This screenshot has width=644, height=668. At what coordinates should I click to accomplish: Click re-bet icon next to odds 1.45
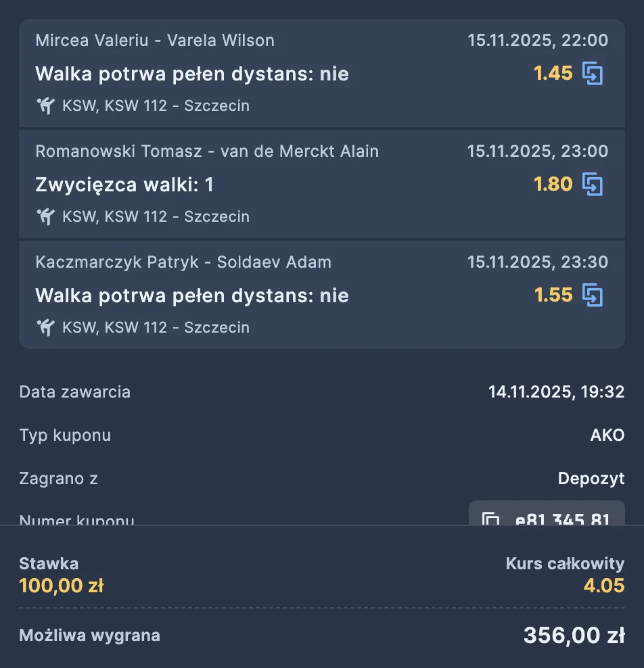[594, 74]
